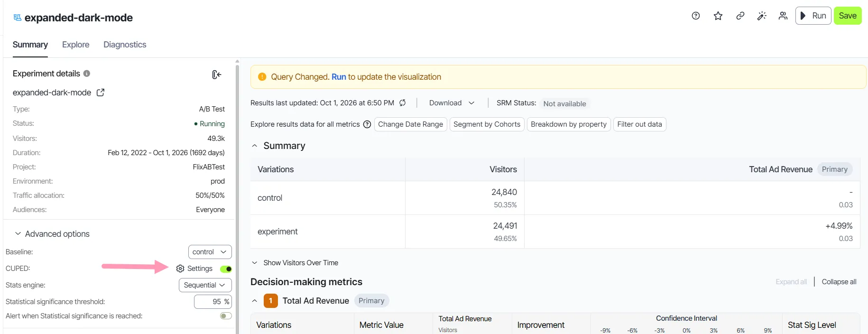Open expanded-dark-mode in a new window
Viewport: 868px width, 334px height.
click(101, 93)
